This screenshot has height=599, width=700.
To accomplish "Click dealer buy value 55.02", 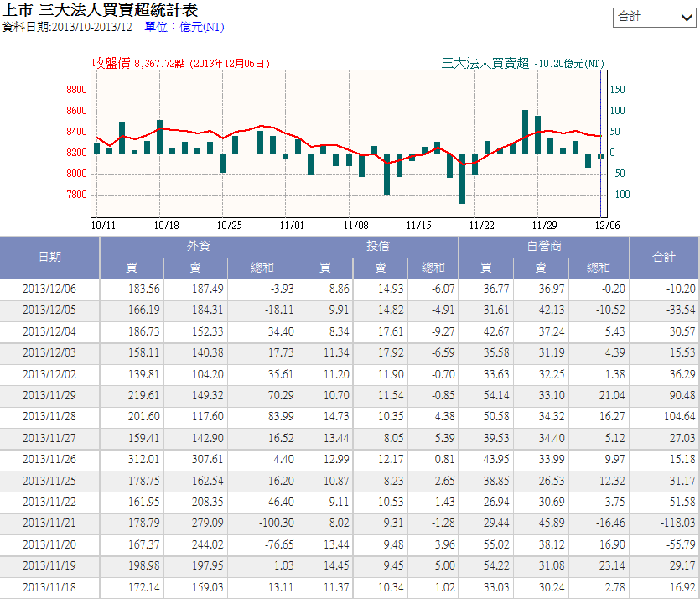I will (496, 545).
